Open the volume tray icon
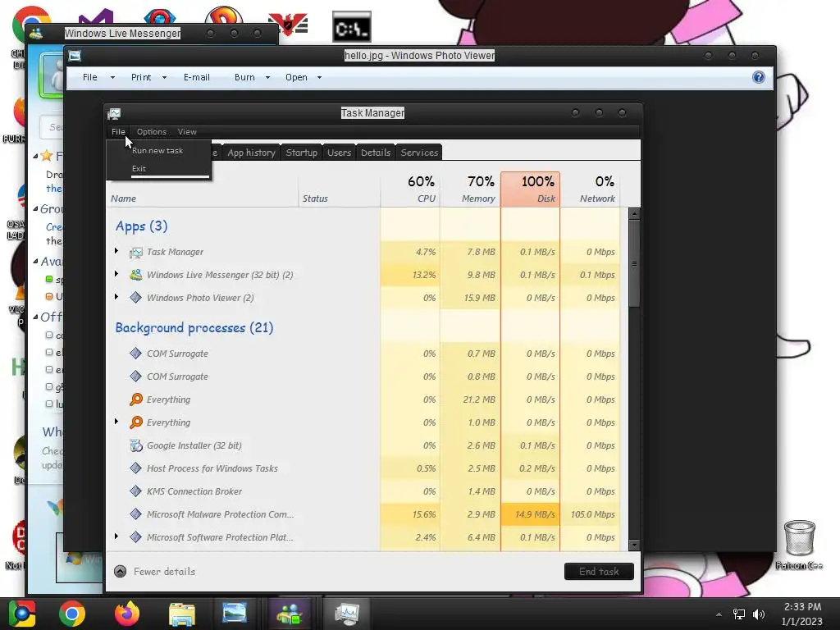This screenshot has height=630, width=840. [x=759, y=614]
